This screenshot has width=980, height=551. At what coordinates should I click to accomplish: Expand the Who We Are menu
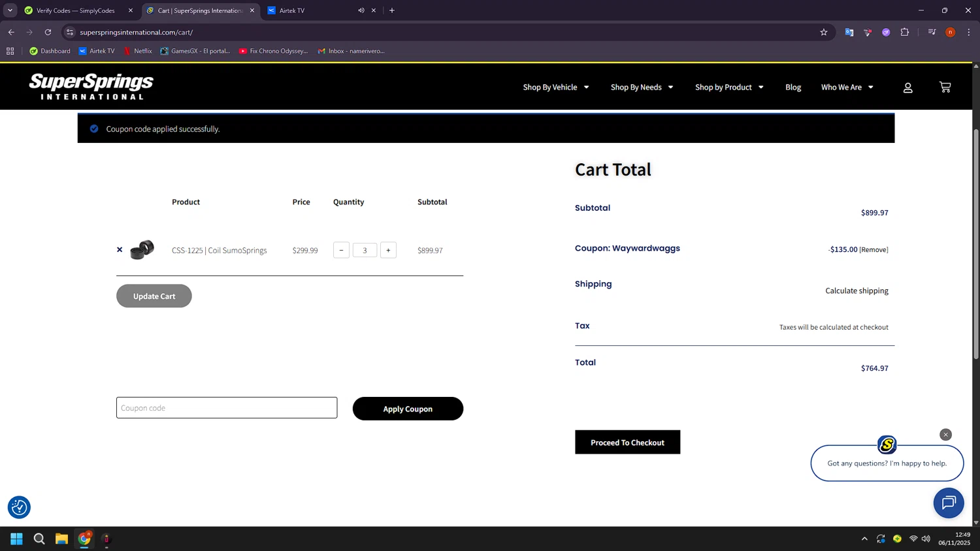pos(847,87)
